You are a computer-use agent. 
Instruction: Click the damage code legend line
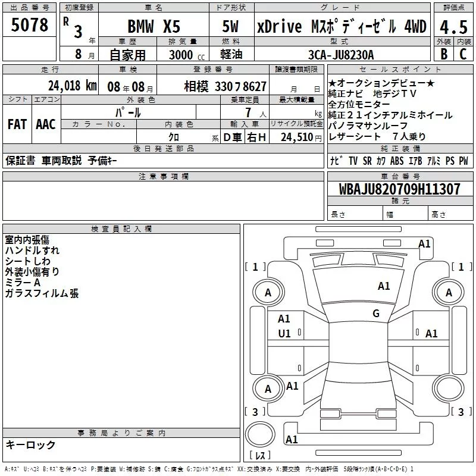click(209, 469)
